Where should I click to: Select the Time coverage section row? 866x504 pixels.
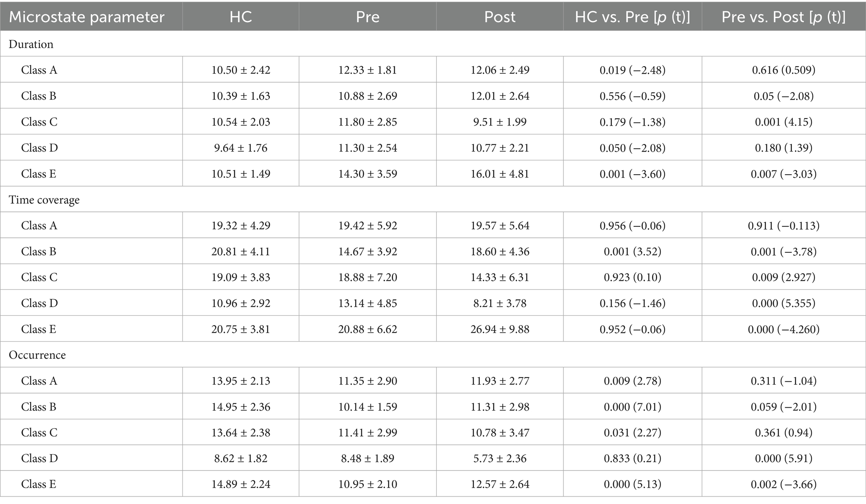(44, 200)
